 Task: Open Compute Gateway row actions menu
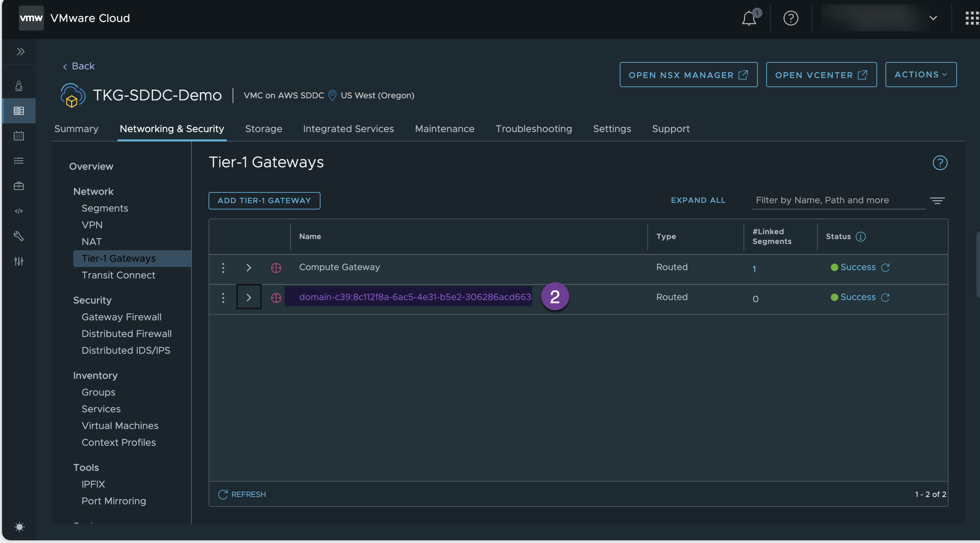click(223, 267)
